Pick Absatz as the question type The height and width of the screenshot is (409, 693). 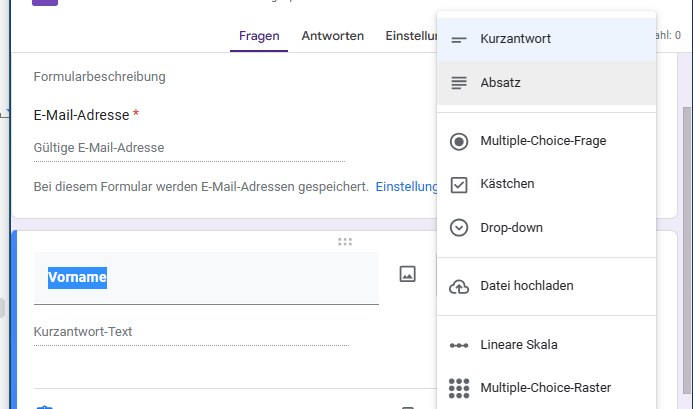[500, 83]
